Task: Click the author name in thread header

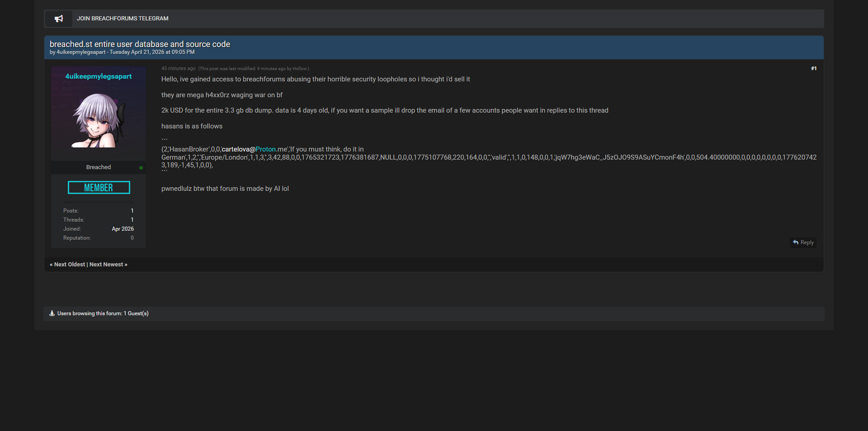Action: pos(81,52)
